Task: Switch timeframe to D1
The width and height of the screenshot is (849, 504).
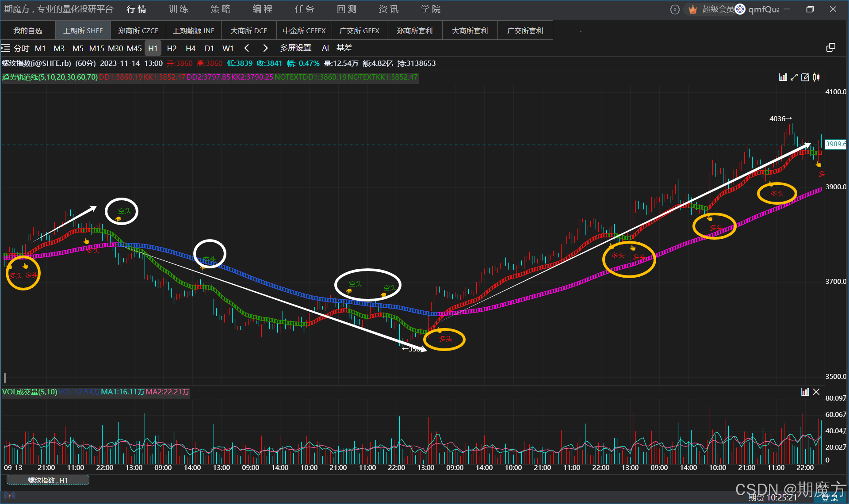Action: 209,48
